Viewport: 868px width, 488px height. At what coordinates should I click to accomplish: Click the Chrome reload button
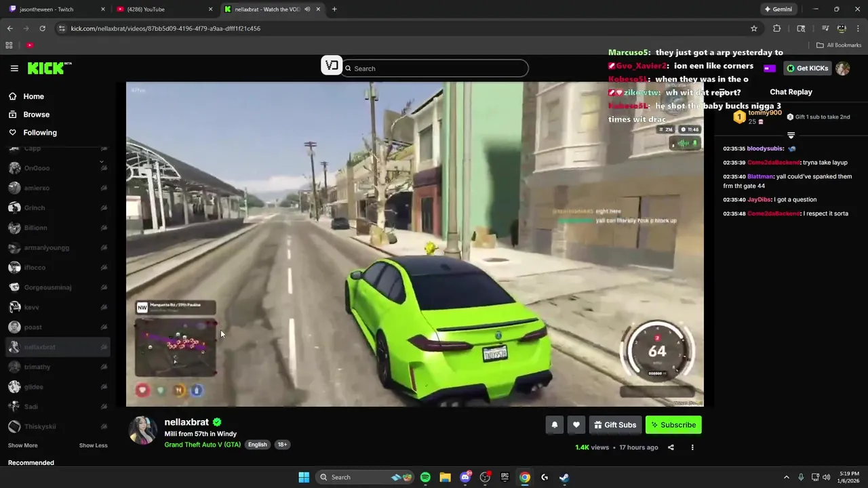pos(42,28)
